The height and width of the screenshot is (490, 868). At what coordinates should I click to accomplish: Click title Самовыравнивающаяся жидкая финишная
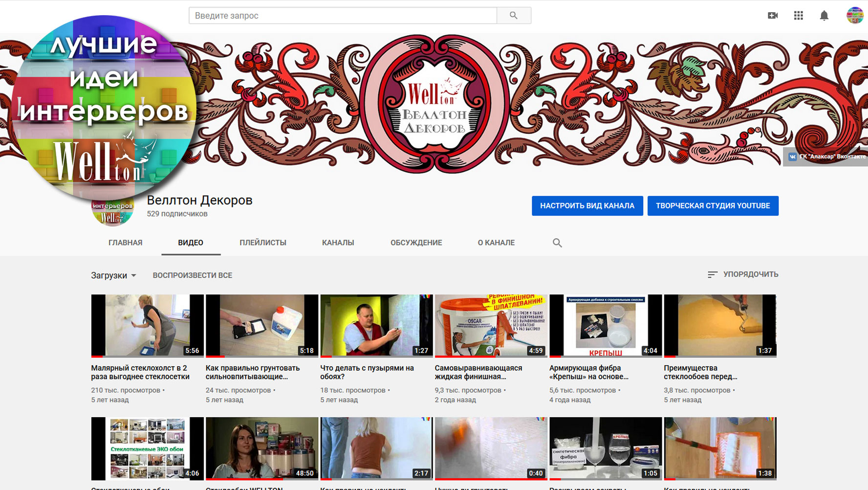coord(478,372)
